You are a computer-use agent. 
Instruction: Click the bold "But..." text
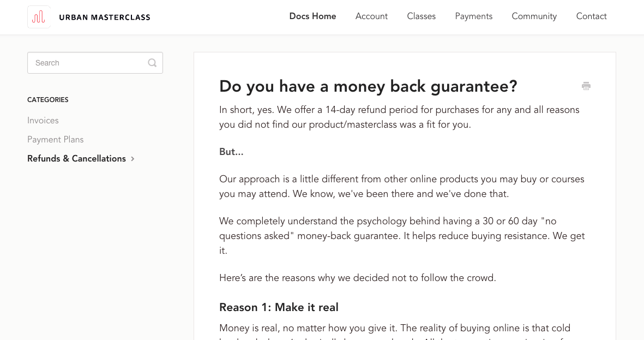(231, 152)
